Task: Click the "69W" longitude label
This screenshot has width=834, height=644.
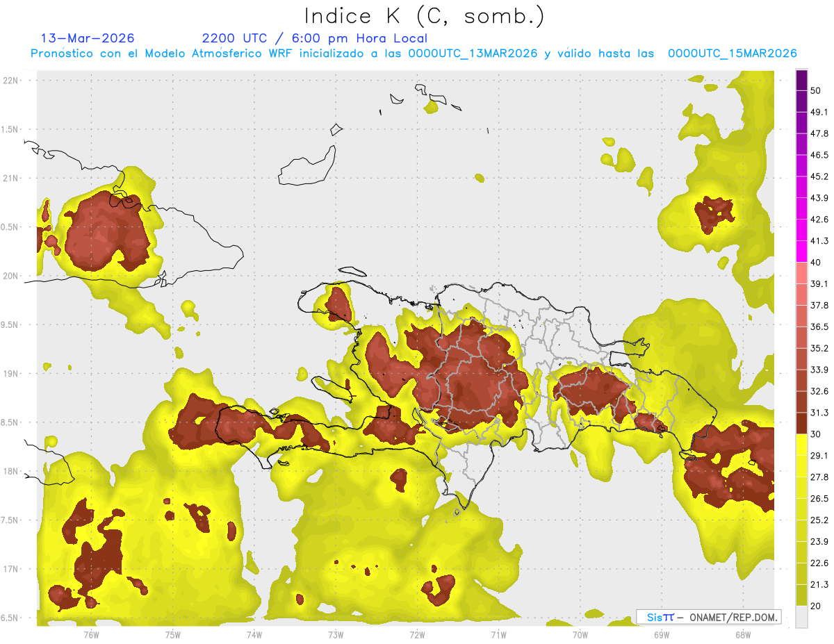Action: (x=661, y=634)
